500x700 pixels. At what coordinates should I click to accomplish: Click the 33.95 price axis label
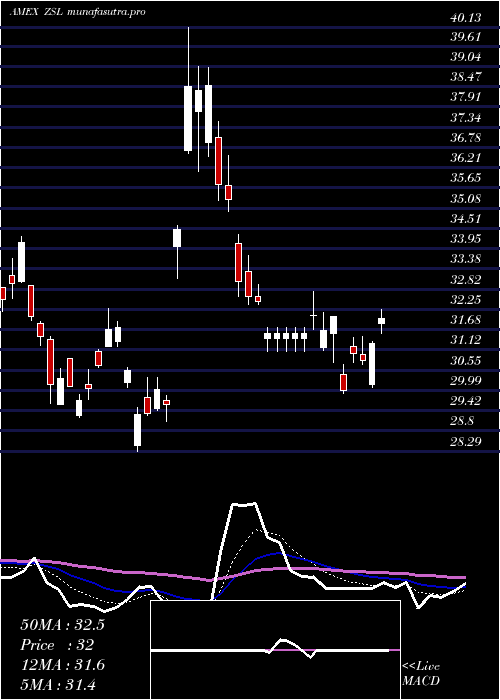click(x=466, y=238)
